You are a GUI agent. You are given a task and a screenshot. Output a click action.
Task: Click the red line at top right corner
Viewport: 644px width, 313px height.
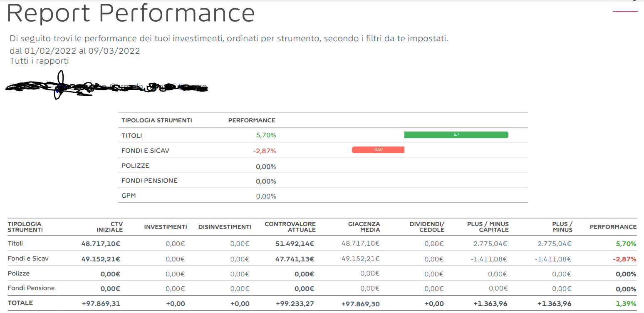(x=625, y=12)
